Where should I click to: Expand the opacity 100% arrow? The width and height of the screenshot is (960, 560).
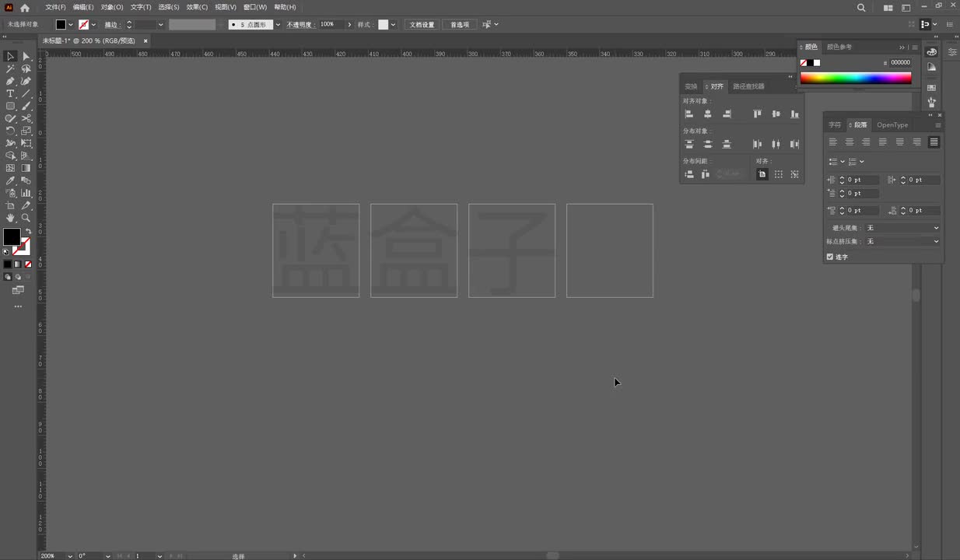click(349, 25)
